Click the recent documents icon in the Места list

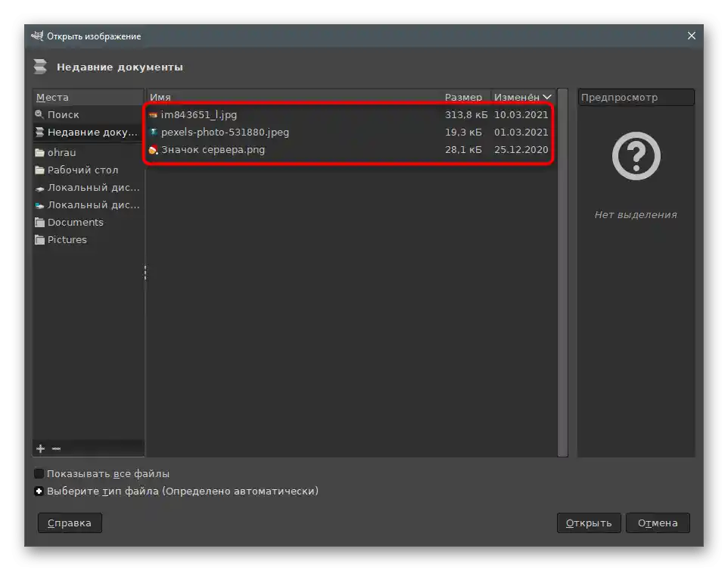coord(39,133)
